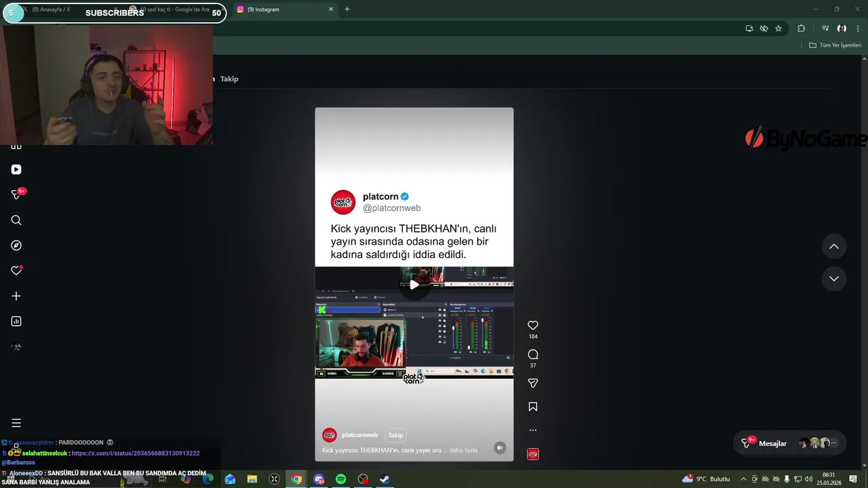Viewport: 868px width, 488px height.
Task: Open Instagram direct messages sidebar icon
Action: (17, 195)
